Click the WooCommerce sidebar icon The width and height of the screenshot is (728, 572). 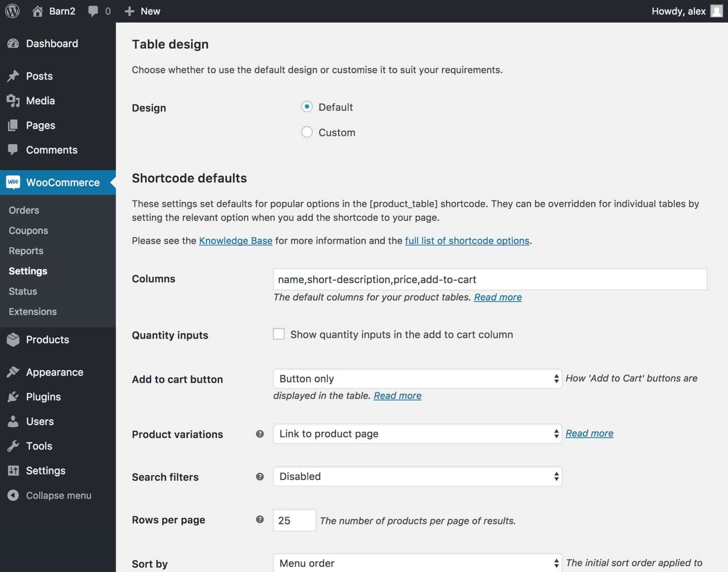(x=13, y=182)
